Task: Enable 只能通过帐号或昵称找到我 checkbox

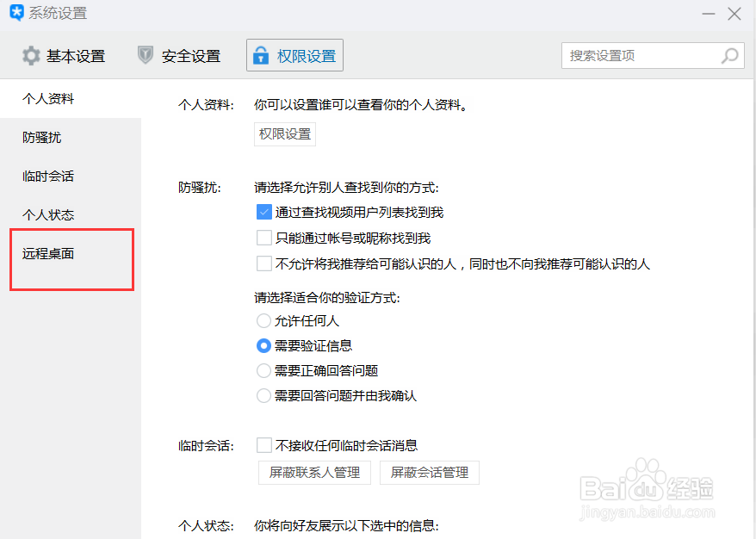Action: point(264,237)
